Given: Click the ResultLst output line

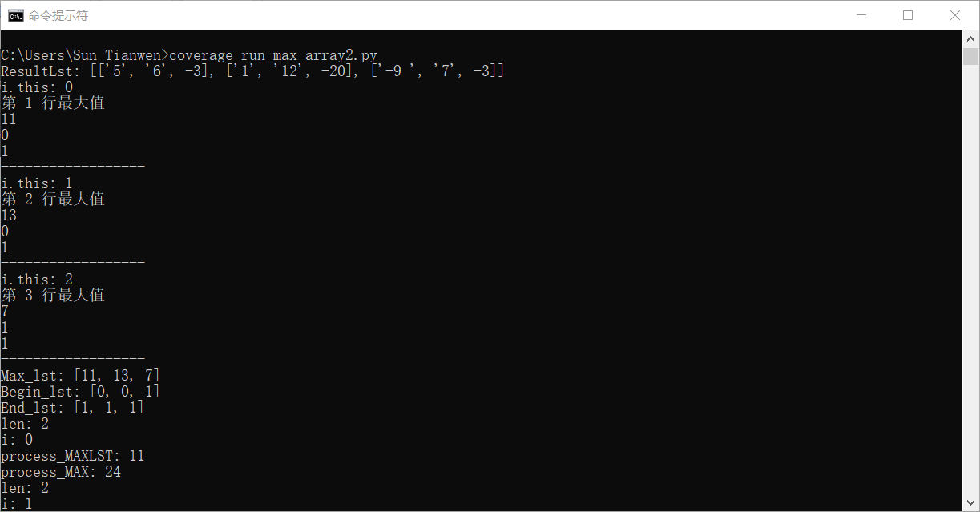Looking at the screenshot, I should click(x=253, y=71).
